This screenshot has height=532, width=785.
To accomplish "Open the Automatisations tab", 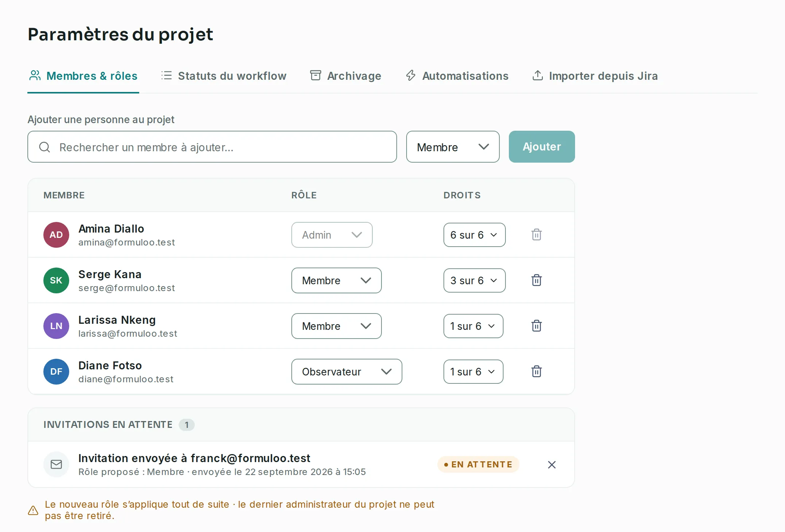I will click(457, 76).
